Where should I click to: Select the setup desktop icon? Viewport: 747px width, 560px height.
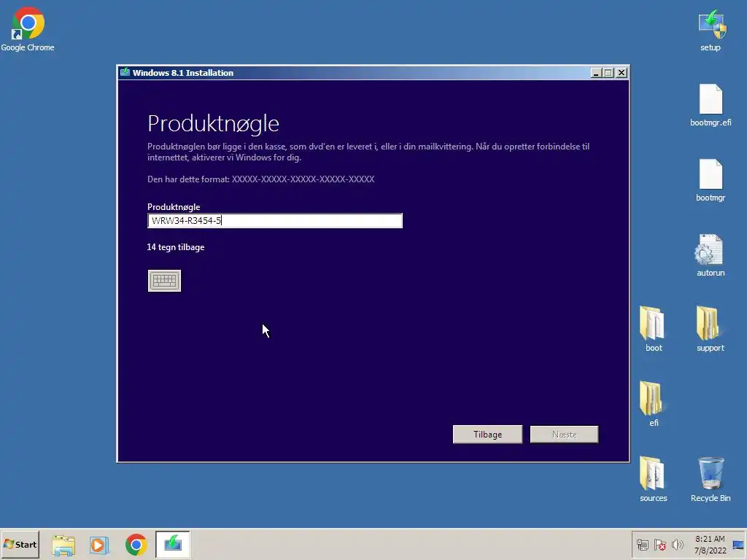[x=711, y=31]
